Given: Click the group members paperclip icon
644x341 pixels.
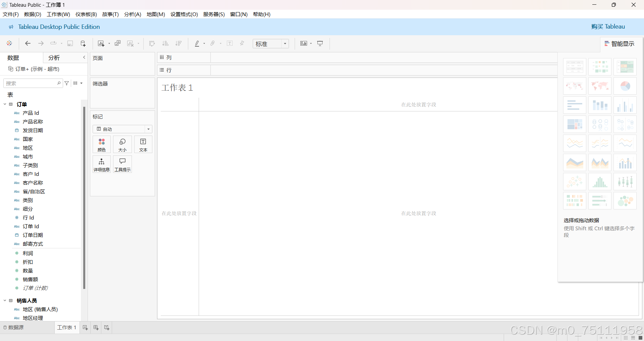Looking at the screenshot, I should coord(213,43).
